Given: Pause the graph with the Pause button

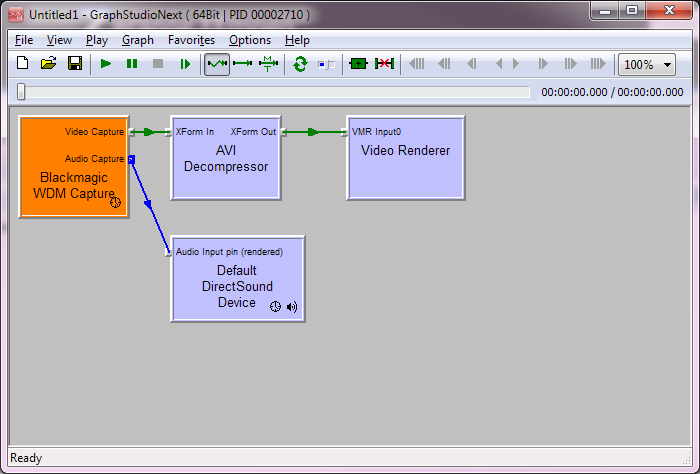Looking at the screenshot, I should coord(132,64).
